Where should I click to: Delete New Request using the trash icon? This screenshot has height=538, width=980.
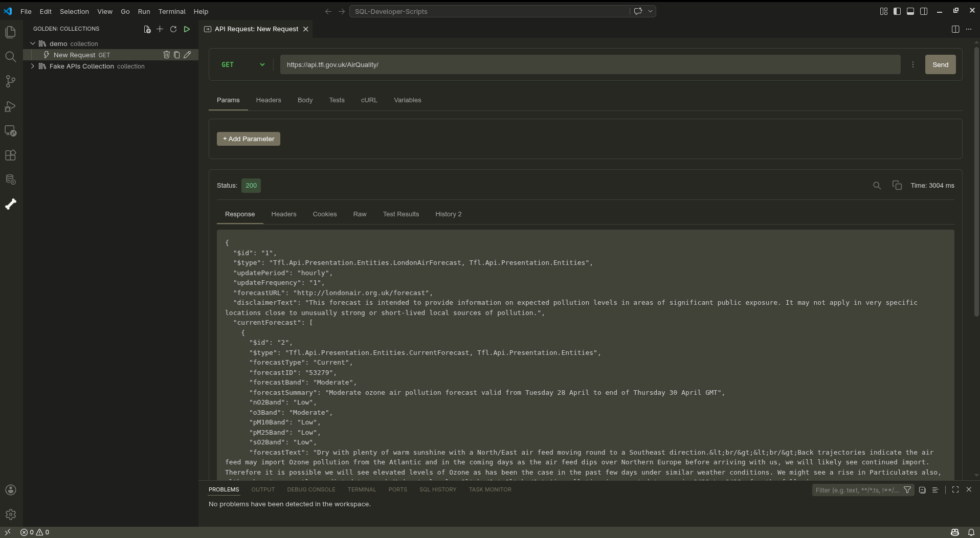pyautogui.click(x=167, y=55)
